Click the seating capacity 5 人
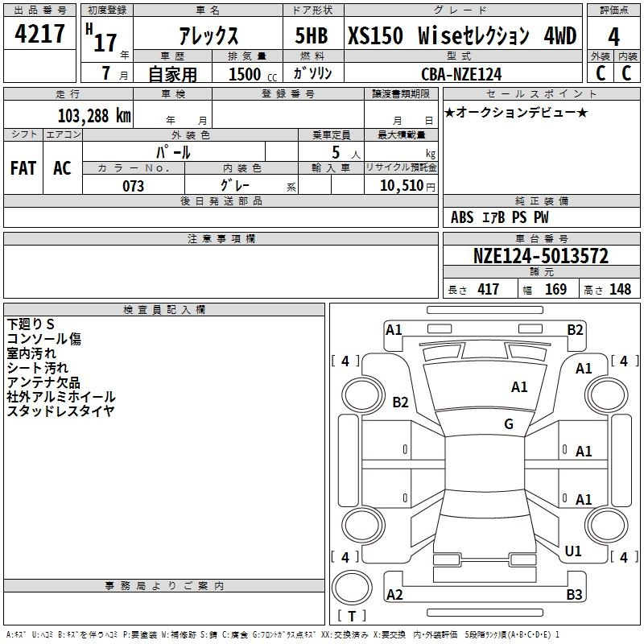Image resolution: width=644 pixels, height=644 pixels. tap(345, 152)
